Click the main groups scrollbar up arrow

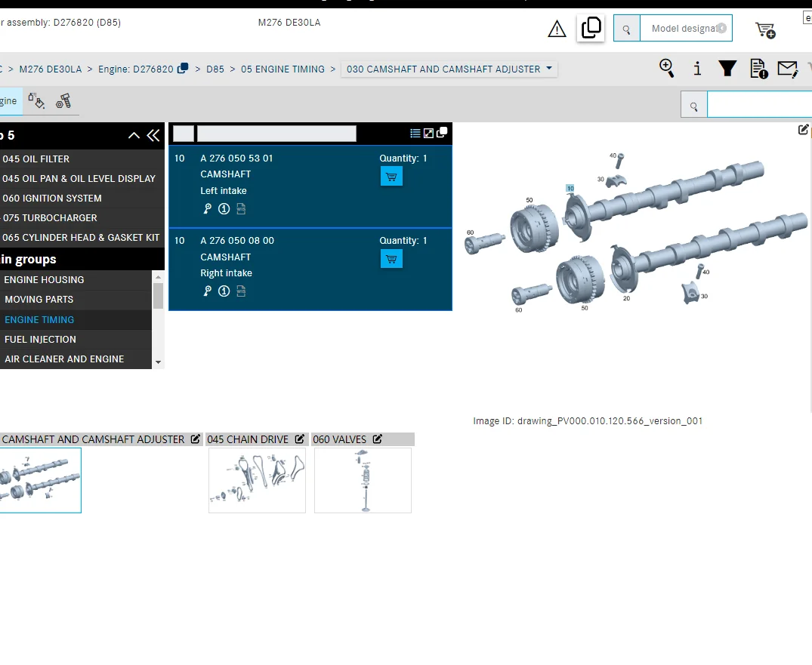[x=159, y=277]
